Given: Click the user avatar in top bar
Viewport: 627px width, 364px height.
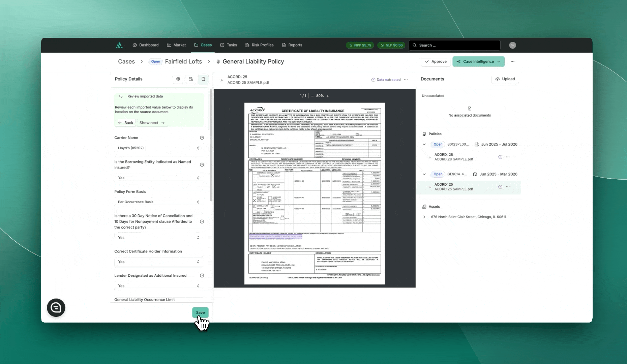Looking at the screenshot, I should tap(512, 45).
